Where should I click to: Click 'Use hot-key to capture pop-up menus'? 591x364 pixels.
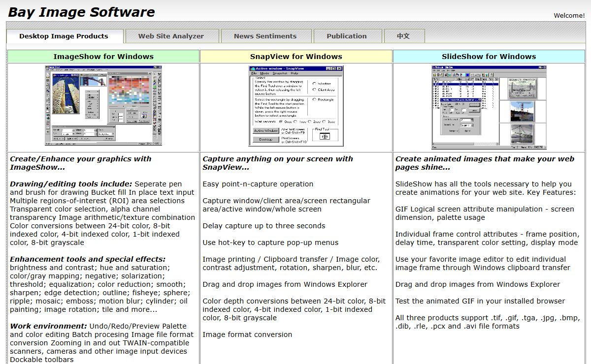pos(270,243)
